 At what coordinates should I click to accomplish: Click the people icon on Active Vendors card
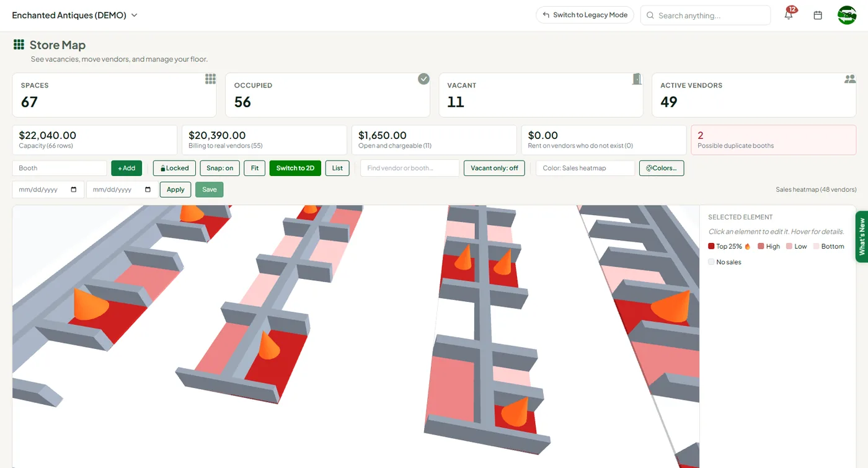pyautogui.click(x=850, y=79)
